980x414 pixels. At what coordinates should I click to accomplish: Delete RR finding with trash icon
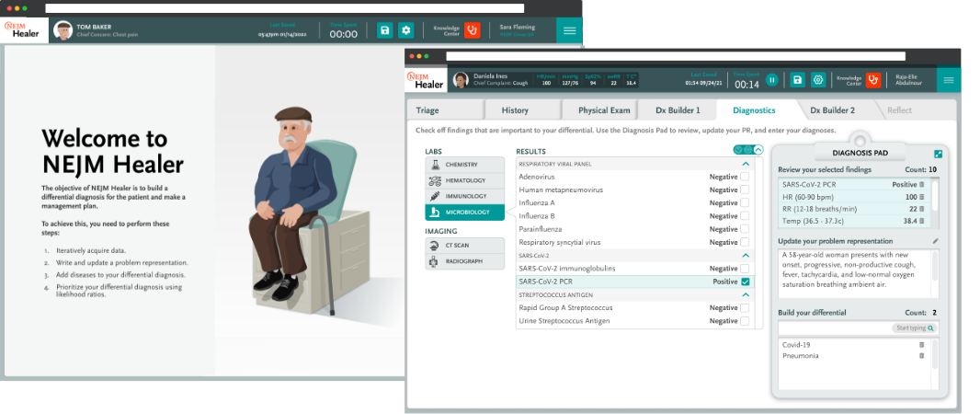pyautogui.click(x=921, y=209)
